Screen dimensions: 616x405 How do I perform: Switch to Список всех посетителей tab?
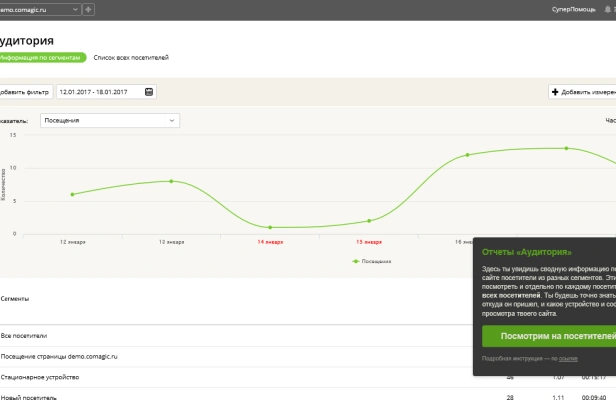131,57
